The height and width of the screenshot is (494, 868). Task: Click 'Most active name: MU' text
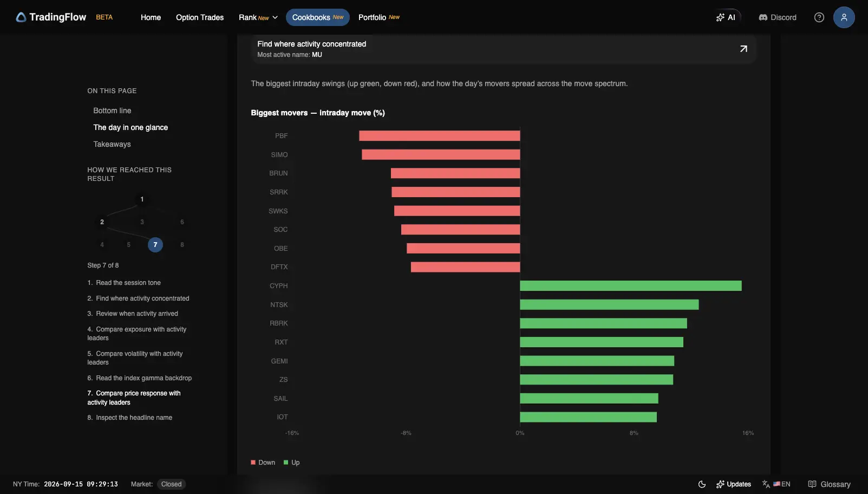pos(290,55)
